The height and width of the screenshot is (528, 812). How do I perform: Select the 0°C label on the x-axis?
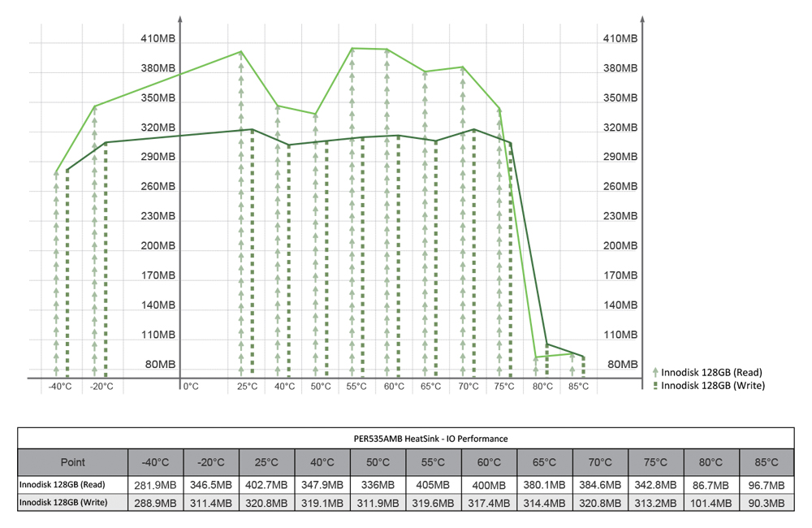191,387
